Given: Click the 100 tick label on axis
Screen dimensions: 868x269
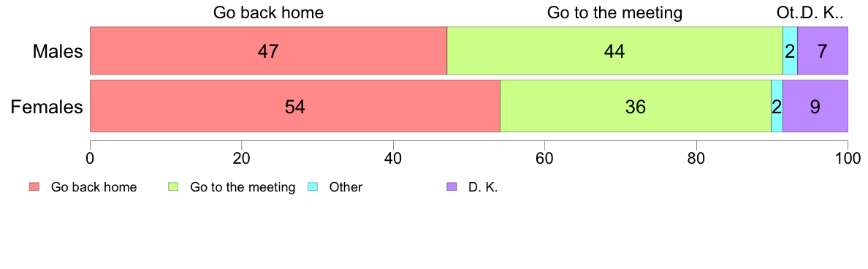Looking at the screenshot, I should click(848, 158).
